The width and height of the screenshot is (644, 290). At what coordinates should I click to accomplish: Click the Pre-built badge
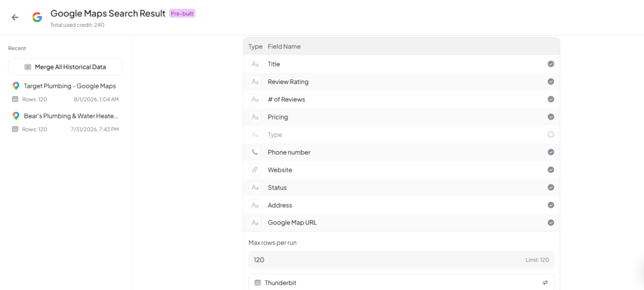(182, 14)
